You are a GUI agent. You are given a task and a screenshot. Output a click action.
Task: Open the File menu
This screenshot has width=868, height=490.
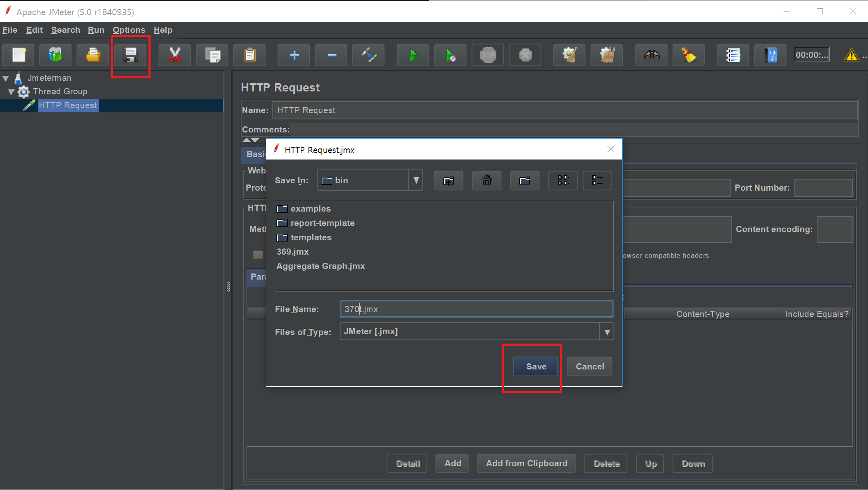pyautogui.click(x=10, y=30)
